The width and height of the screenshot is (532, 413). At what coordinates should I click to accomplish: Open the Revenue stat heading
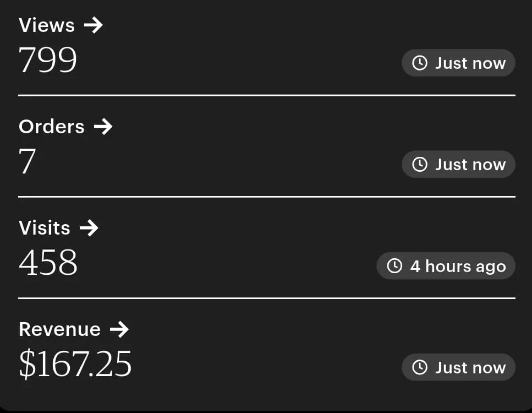tap(59, 329)
